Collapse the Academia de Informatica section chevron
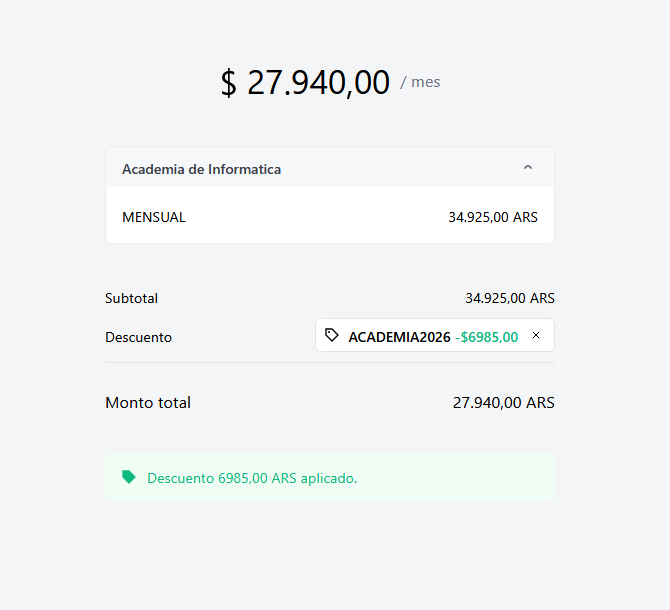The image size is (670, 610). point(528,167)
